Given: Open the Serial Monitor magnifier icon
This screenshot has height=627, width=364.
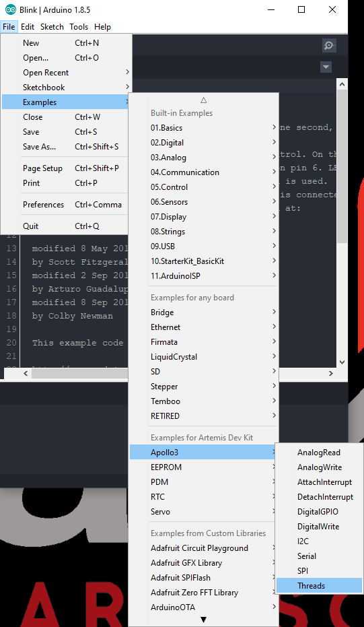Looking at the screenshot, I should (x=329, y=45).
